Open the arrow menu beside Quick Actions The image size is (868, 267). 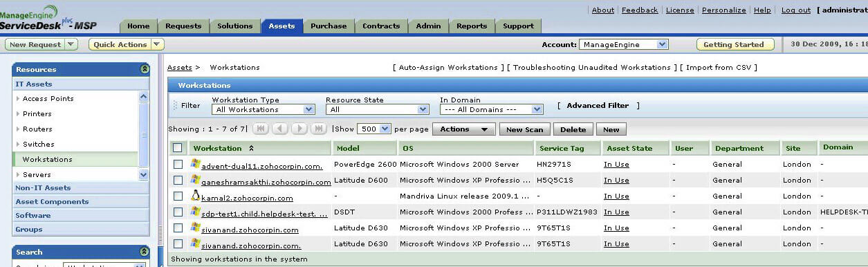(158, 44)
